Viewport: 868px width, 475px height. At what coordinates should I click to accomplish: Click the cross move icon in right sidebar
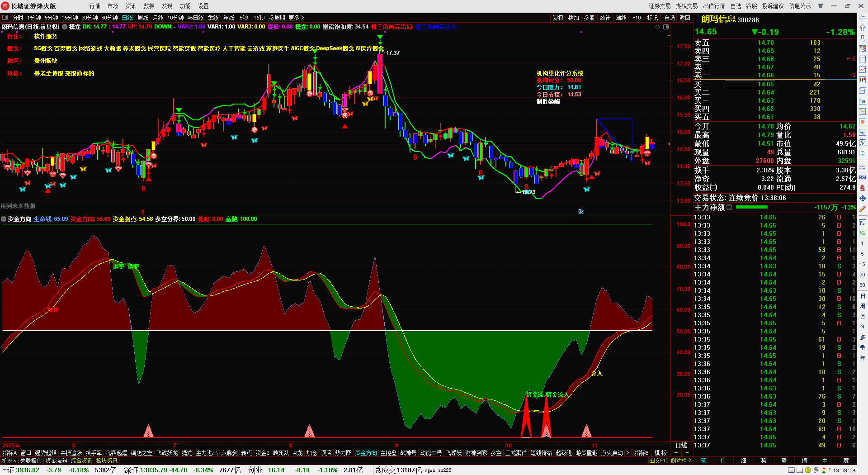click(863, 198)
